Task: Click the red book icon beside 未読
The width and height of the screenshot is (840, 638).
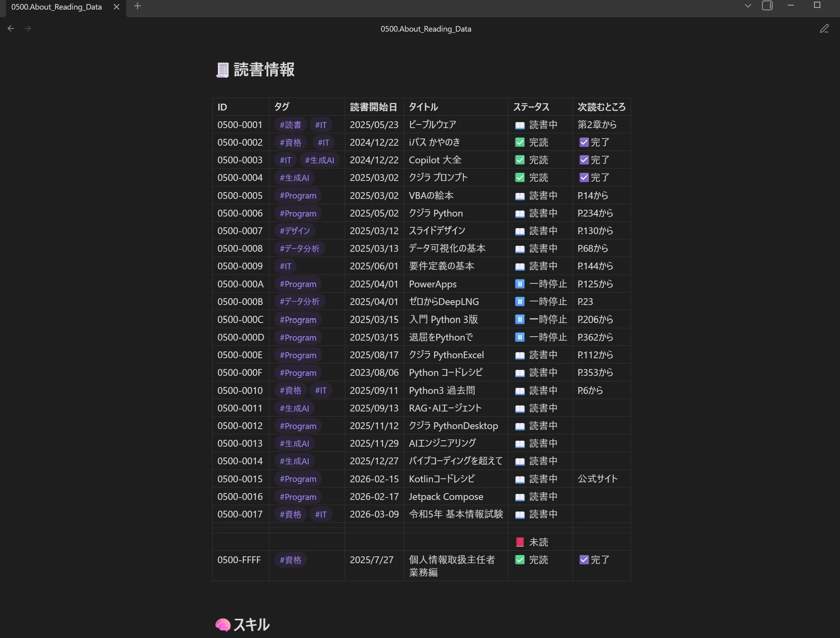Action: (520, 542)
